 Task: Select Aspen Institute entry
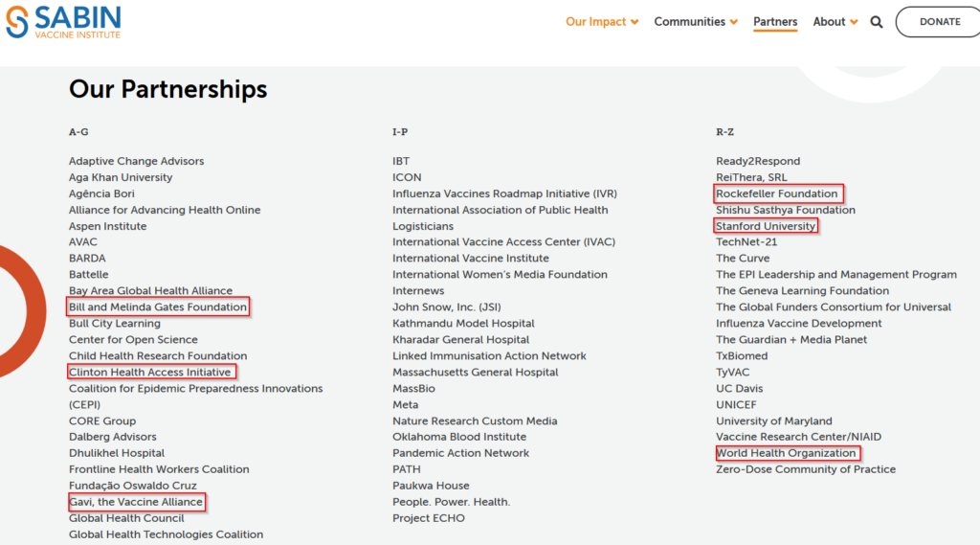(107, 226)
